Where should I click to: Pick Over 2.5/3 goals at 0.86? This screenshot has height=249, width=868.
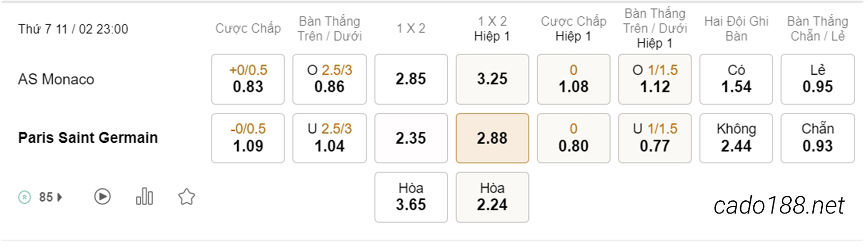[330, 79]
